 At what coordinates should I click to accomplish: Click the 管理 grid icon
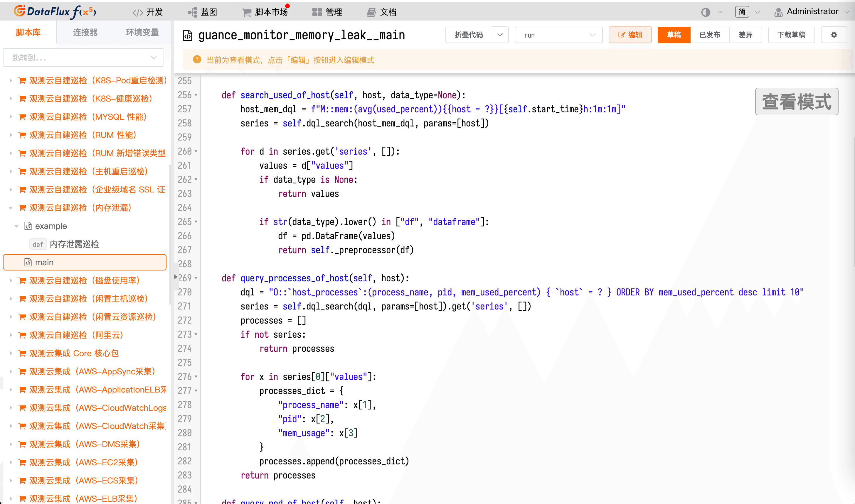tap(317, 12)
